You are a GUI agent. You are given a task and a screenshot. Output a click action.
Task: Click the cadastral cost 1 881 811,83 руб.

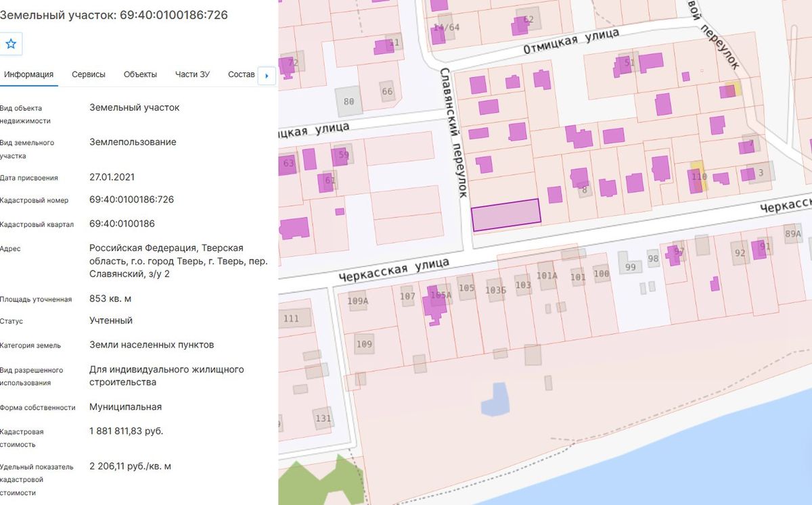click(x=126, y=431)
